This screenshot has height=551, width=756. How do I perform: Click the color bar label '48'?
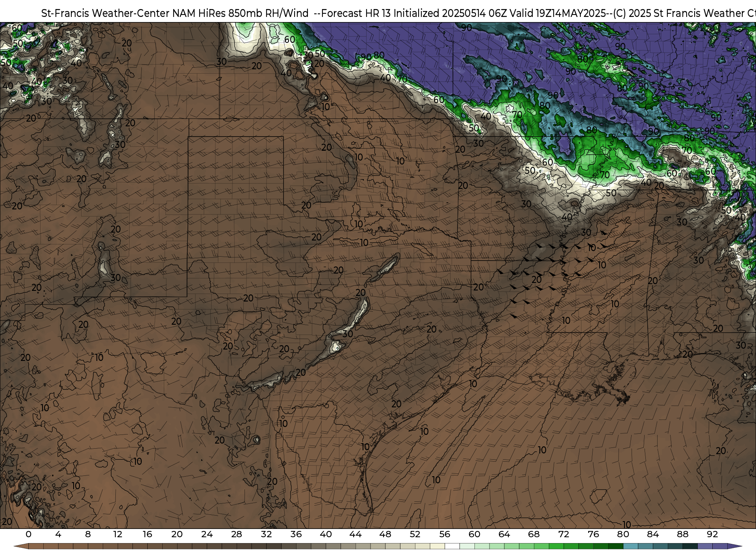tap(385, 534)
